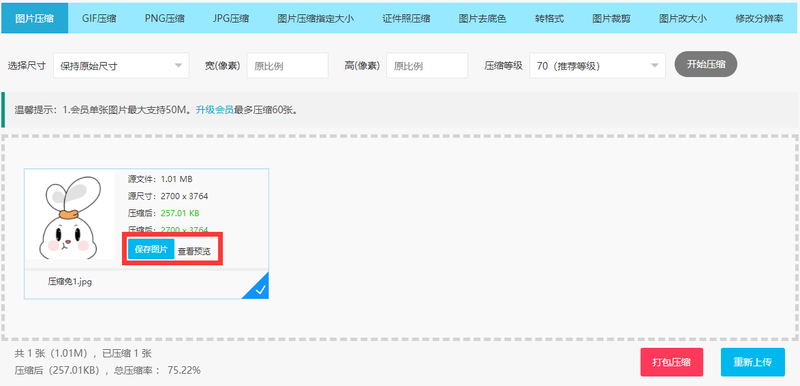
Task: Switch to the 图片压缩 tab
Action: click(x=35, y=19)
